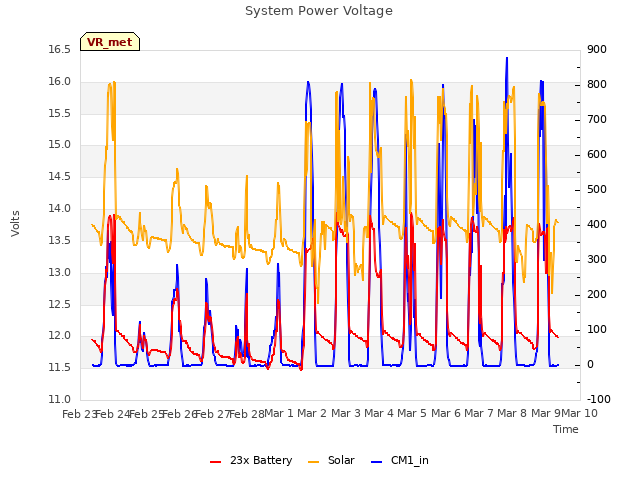640x480 pixels.
Task: Click the 500 right axis tick label
Action: coord(597,190)
